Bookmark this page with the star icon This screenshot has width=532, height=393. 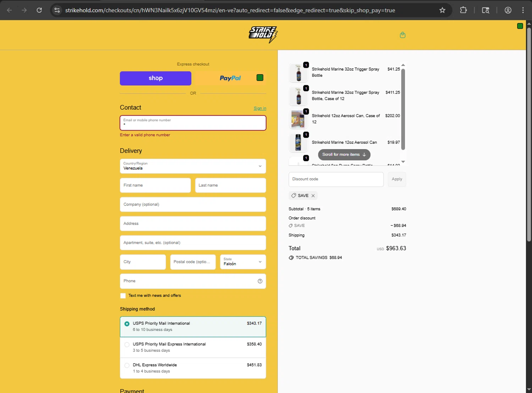(442, 10)
